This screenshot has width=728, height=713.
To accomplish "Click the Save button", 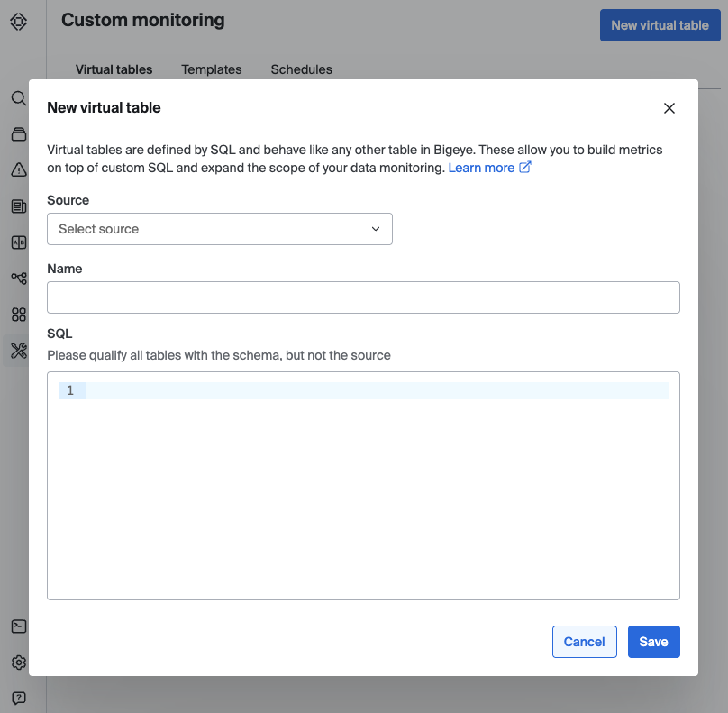I will click(654, 642).
